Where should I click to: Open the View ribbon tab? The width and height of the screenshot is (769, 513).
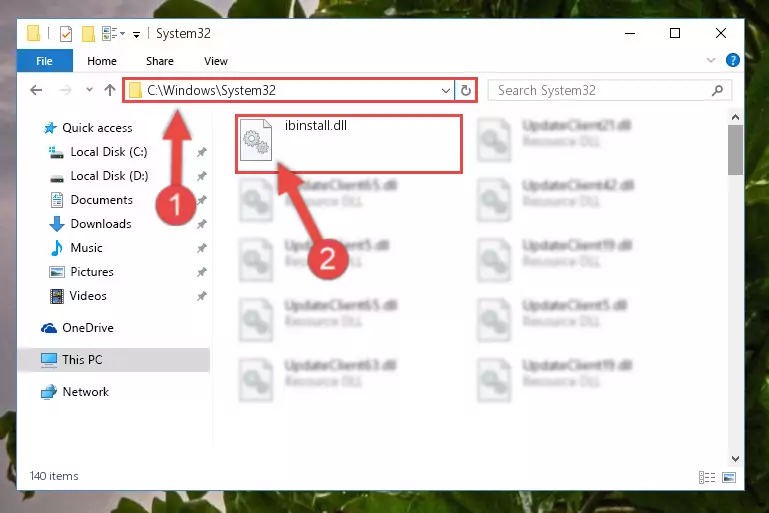pyautogui.click(x=216, y=61)
